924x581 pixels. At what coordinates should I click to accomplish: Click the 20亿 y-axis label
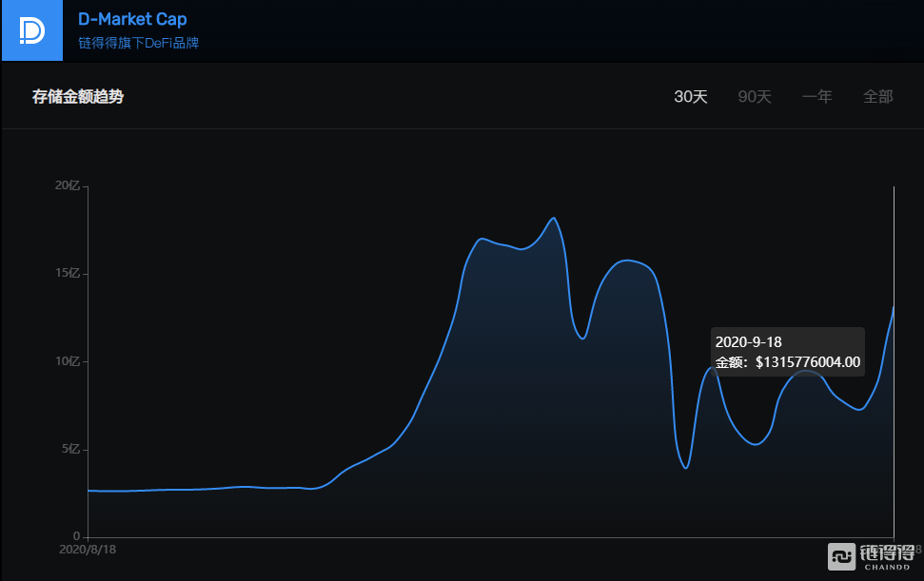[x=67, y=185]
